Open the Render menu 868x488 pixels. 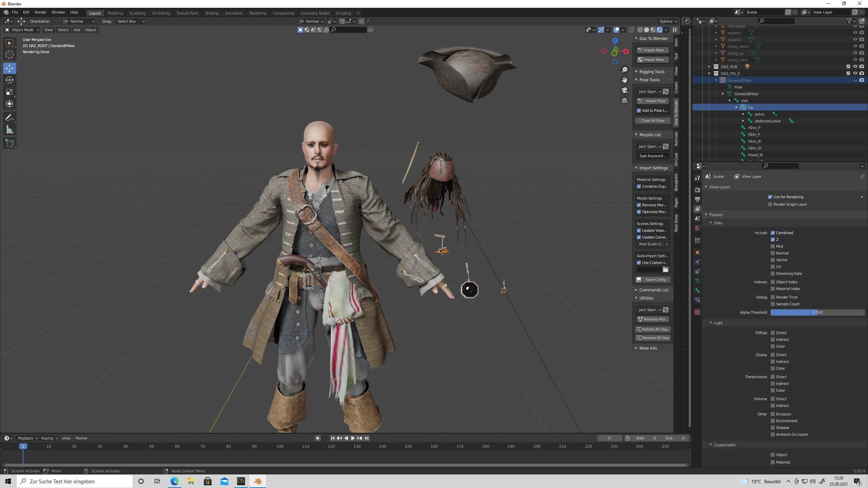pyautogui.click(x=40, y=12)
